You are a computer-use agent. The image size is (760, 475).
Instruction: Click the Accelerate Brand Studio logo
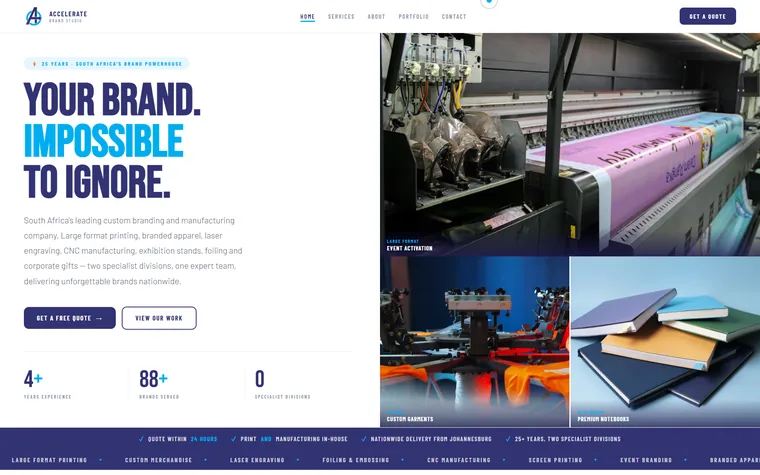coord(56,16)
